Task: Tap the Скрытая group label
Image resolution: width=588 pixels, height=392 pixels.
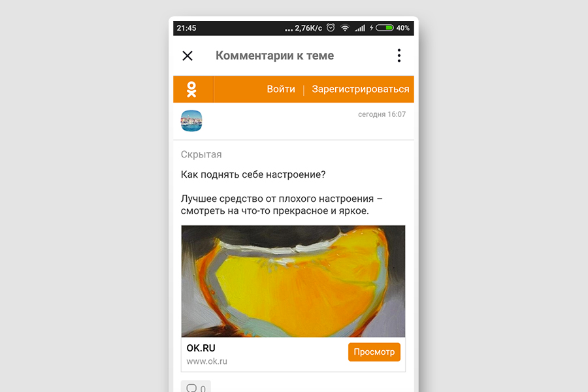Action: 201,155
